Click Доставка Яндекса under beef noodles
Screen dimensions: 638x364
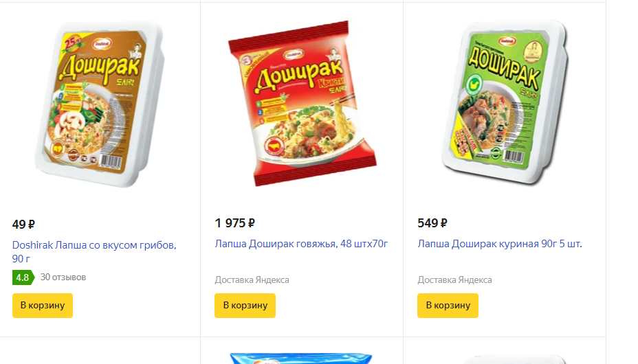tap(252, 280)
